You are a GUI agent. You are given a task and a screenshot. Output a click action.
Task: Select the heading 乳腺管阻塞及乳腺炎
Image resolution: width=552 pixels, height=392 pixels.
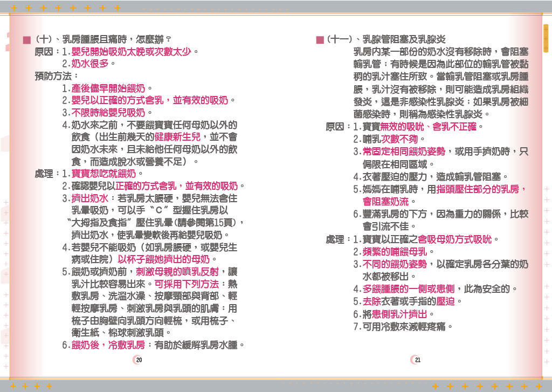click(404, 39)
